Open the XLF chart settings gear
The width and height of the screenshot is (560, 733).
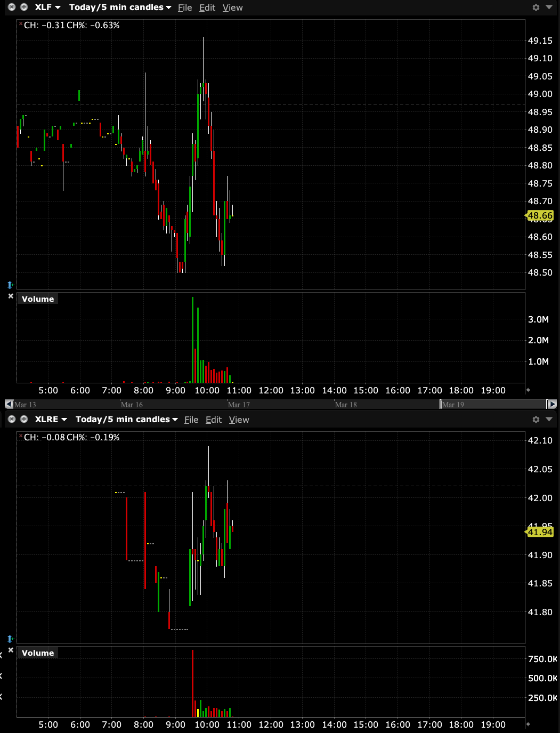[536, 7]
